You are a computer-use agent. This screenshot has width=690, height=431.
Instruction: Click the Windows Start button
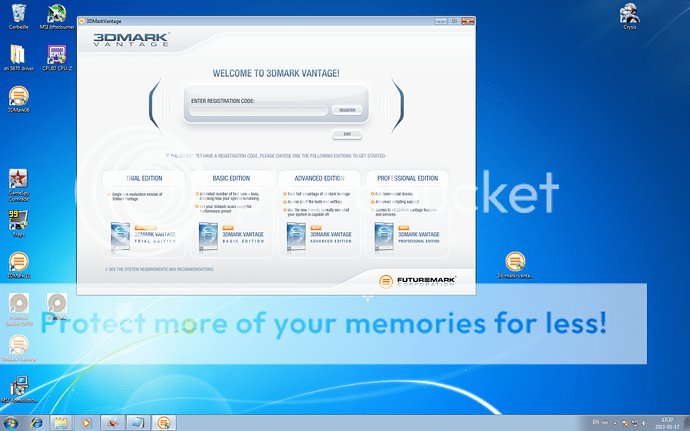coord(11,422)
